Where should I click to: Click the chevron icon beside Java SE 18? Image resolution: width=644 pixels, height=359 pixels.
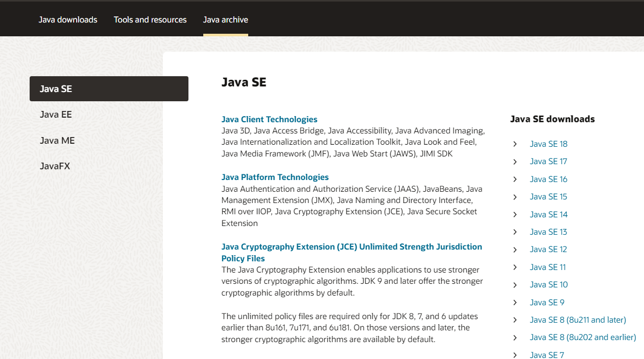pos(515,144)
